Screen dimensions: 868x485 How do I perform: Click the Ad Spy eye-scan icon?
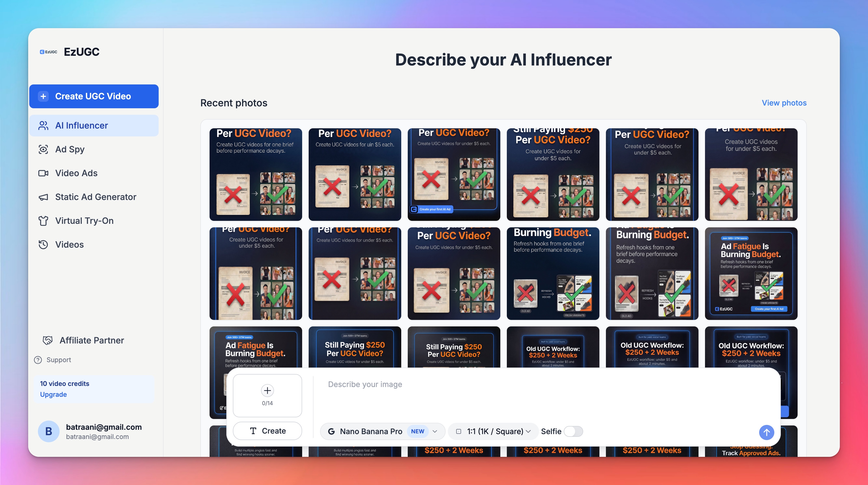click(x=44, y=149)
